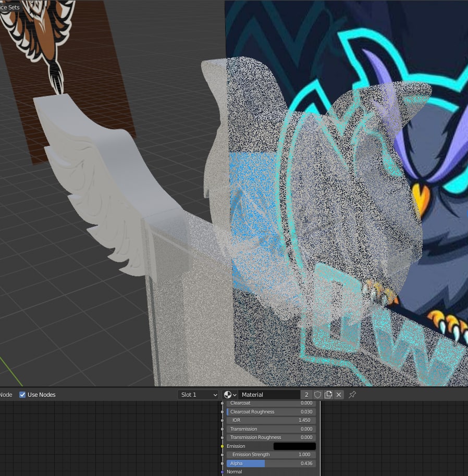Click the Normal socket label
468x476 pixels.
pyautogui.click(x=235, y=472)
